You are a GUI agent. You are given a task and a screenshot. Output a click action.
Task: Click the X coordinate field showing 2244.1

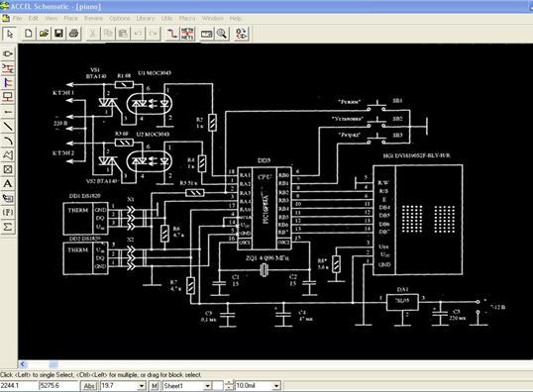19,385
